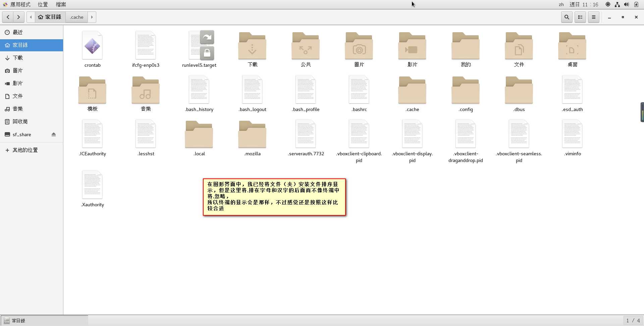Open 回收筒 in the sidebar
The height and width of the screenshot is (326, 644).
pyautogui.click(x=32, y=121)
